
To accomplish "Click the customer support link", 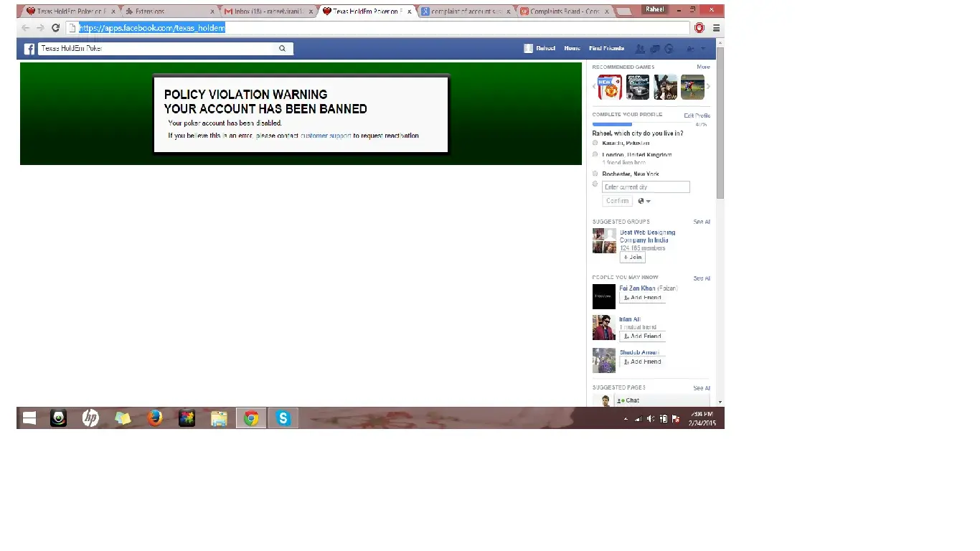I will coord(326,136).
